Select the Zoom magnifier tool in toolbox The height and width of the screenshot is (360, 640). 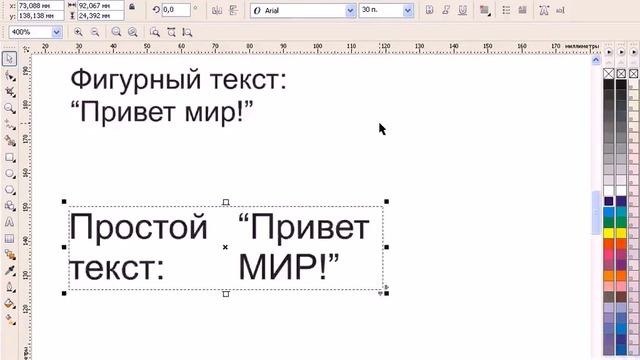tap(10, 108)
